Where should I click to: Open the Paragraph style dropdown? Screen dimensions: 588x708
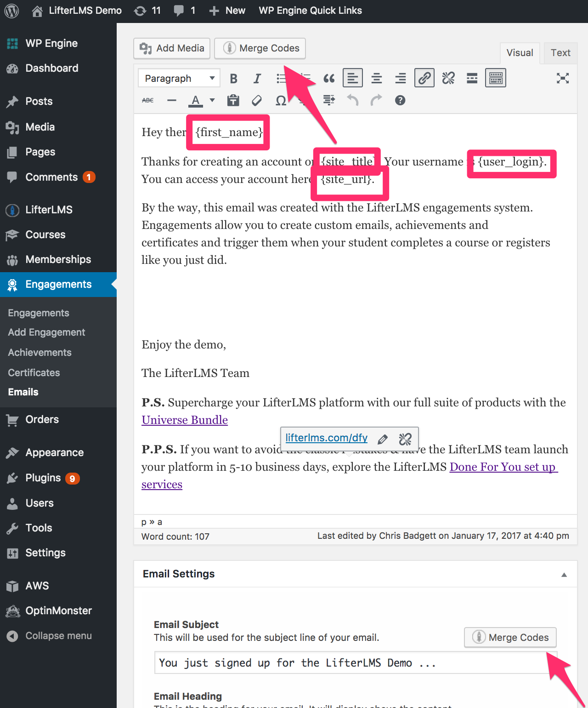[x=179, y=78]
